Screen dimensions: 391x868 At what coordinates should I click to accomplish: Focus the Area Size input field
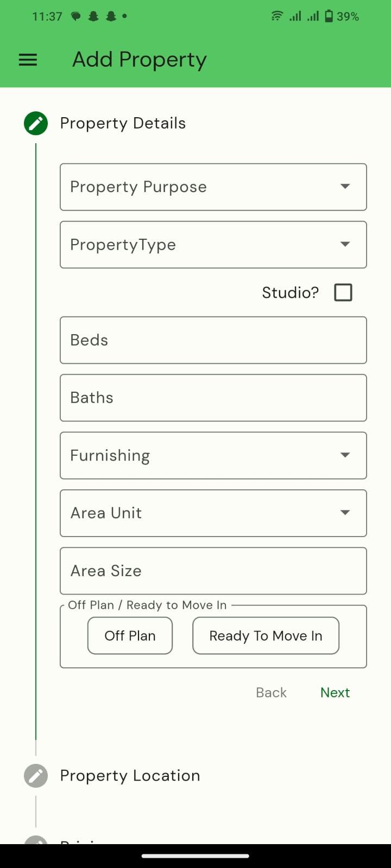click(213, 571)
